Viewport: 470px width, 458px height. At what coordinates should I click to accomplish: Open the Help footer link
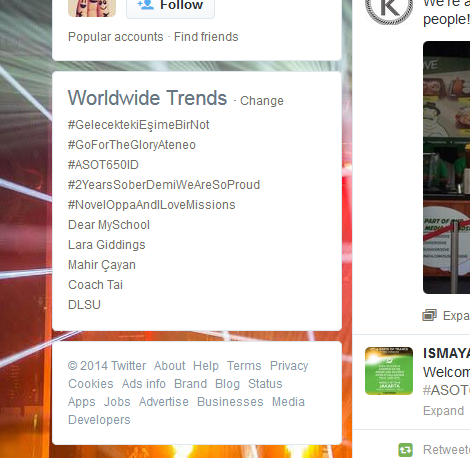206,366
